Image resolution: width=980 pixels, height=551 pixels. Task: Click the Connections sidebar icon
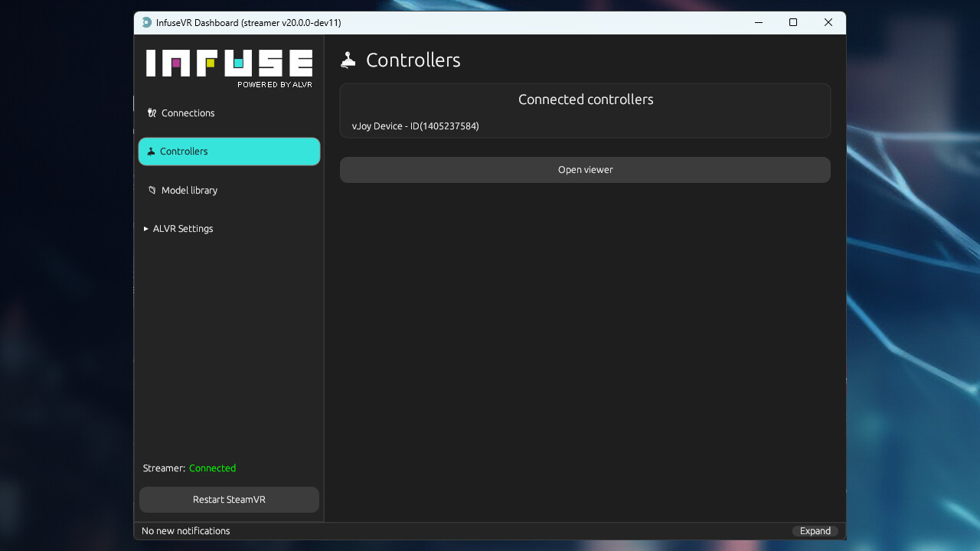(152, 113)
